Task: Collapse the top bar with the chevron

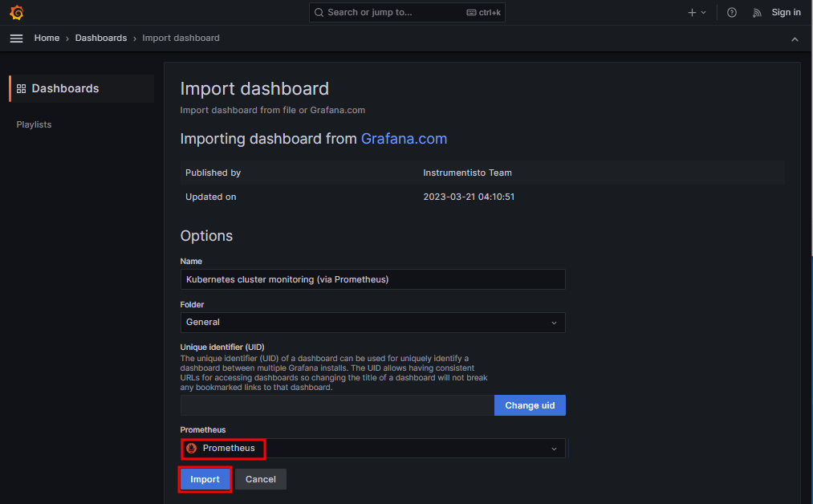Action: coord(795,39)
